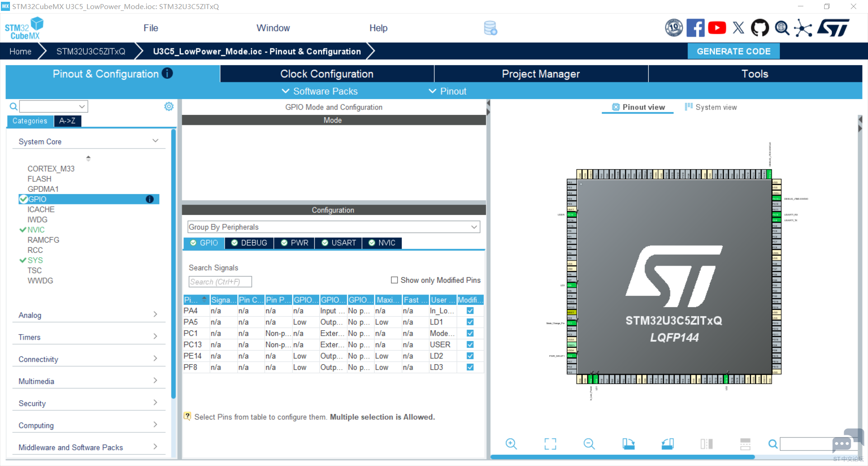Open the Group By Peripherals dropdown
The height and width of the screenshot is (466, 868).
click(x=334, y=227)
